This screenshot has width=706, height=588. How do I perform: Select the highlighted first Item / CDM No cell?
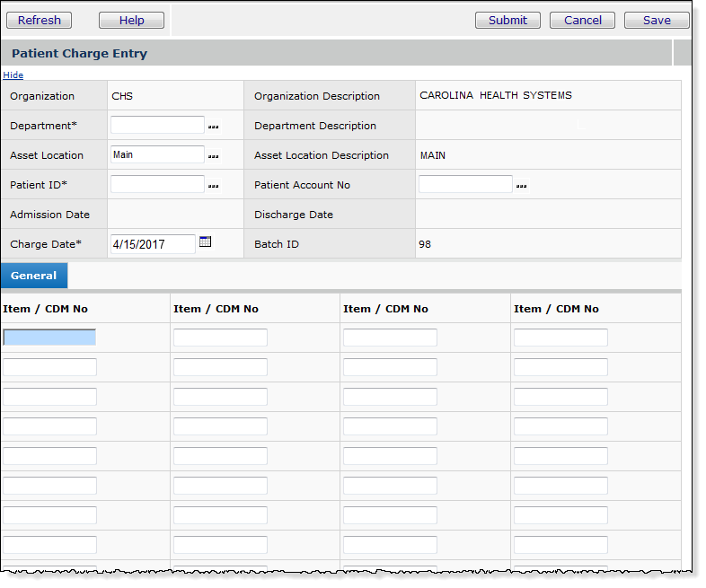[49, 338]
